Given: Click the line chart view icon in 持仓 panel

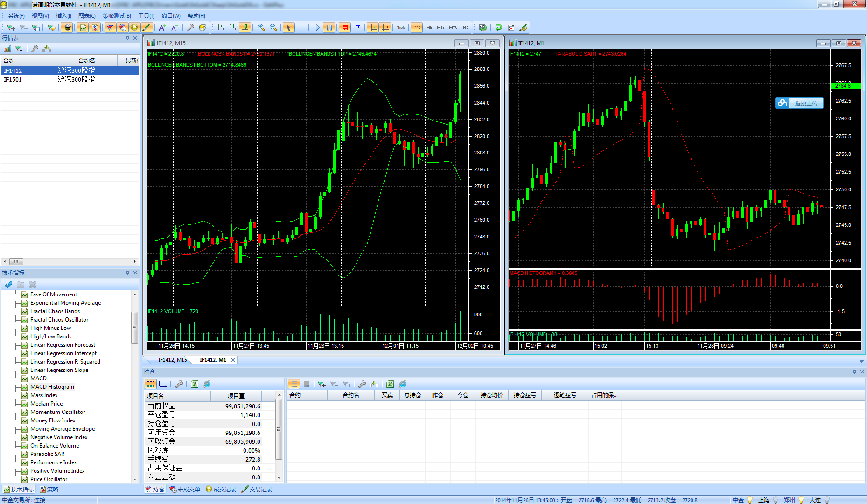Looking at the screenshot, I should (163, 384).
